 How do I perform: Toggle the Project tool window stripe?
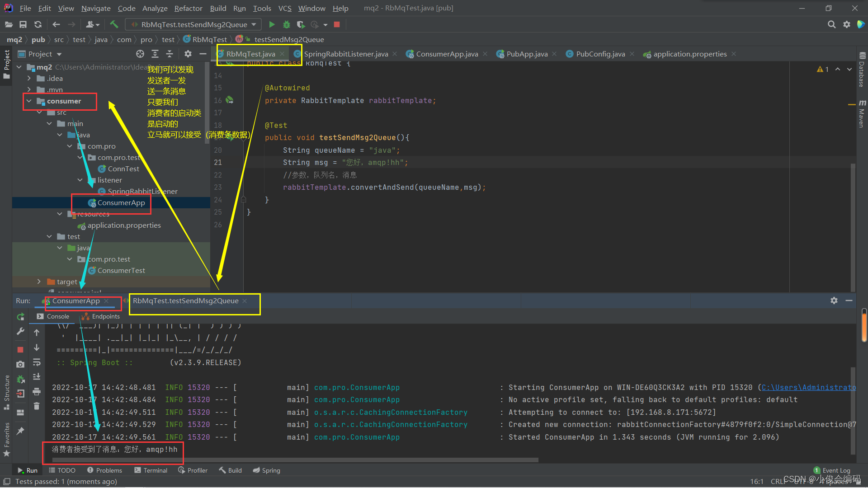click(x=6, y=63)
